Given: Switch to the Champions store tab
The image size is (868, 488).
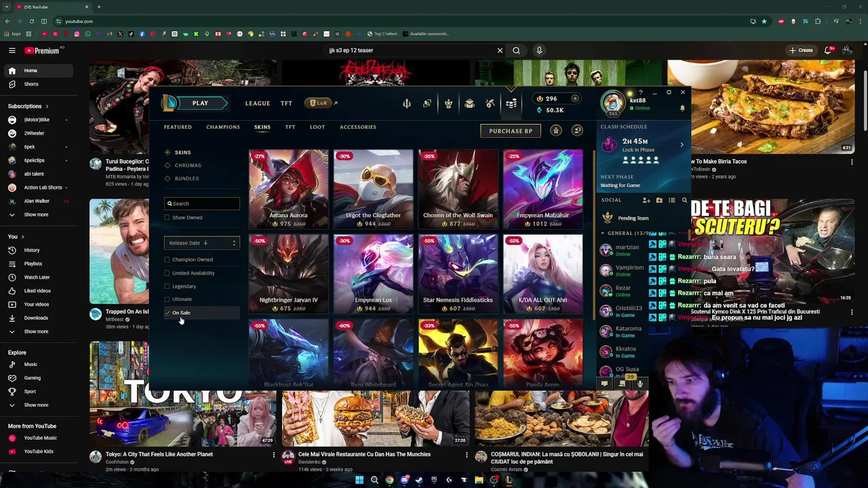Looking at the screenshot, I should [223, 127].
